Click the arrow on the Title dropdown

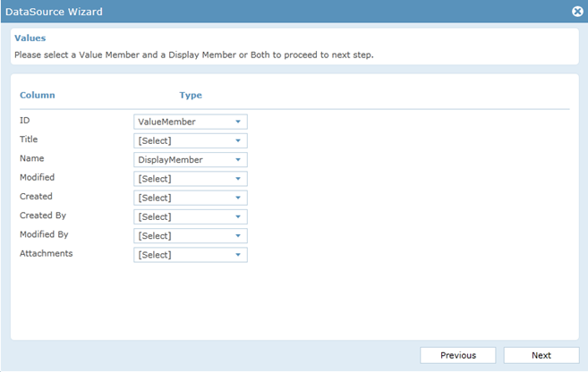click(238, 140)
